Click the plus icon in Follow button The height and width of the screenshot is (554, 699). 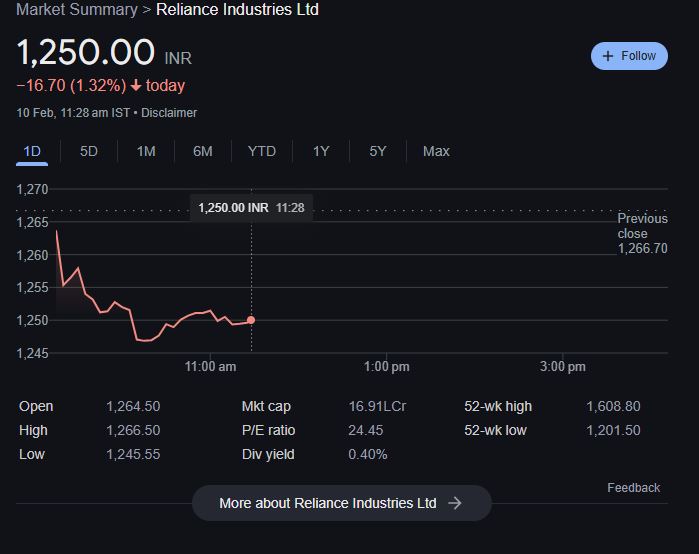pos(608,56)
